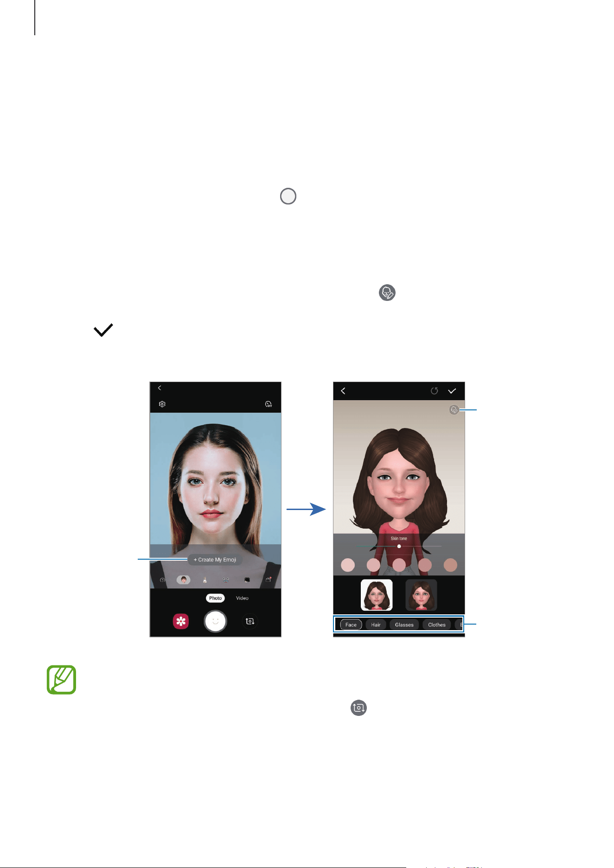Go back from emoji editor

click(x=343, y=391)
